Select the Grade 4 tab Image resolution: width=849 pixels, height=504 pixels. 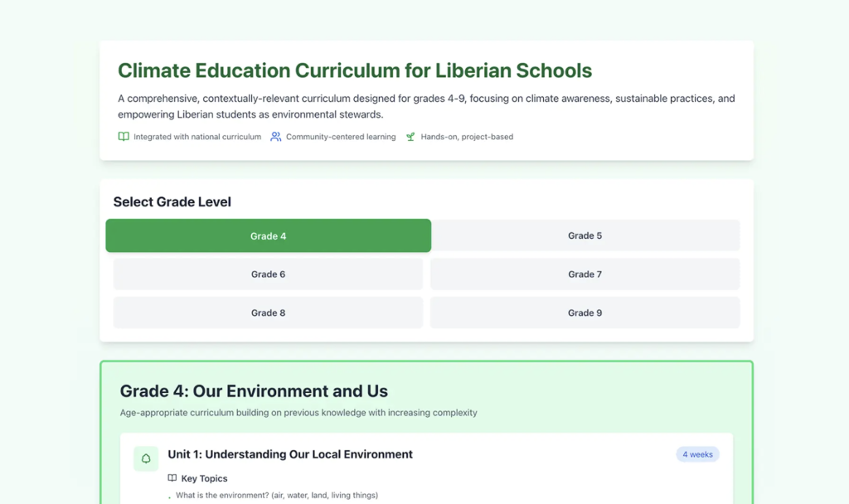268,236
